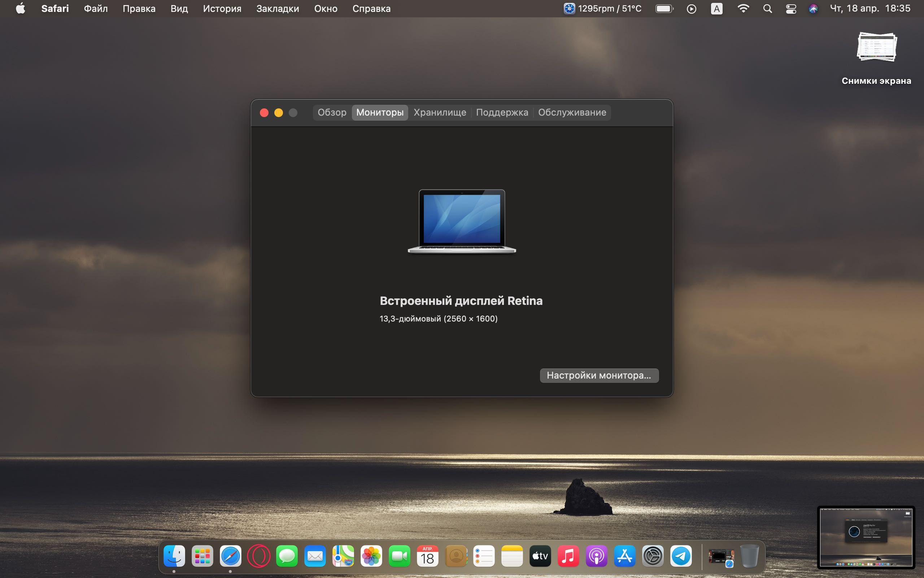The image size is (924, 578).
Task: Open the Снимки экрана desktop stack
Action: 876,59
